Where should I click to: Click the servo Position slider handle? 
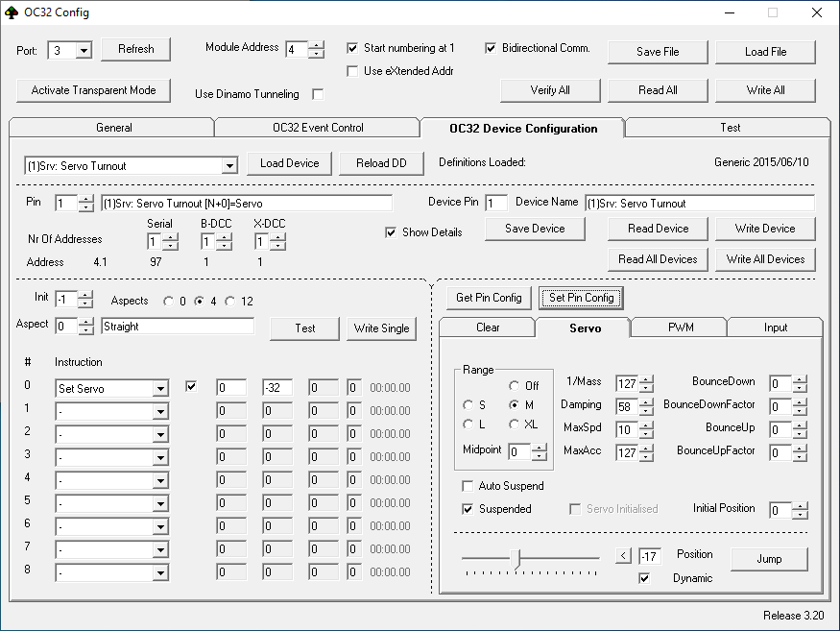pos(516,557)
